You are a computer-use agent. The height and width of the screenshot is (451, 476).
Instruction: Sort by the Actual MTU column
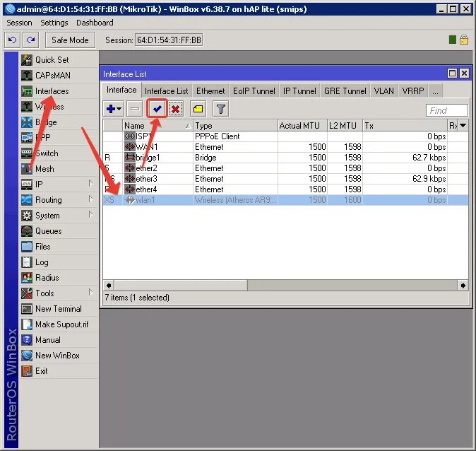[x=302, y=126]
